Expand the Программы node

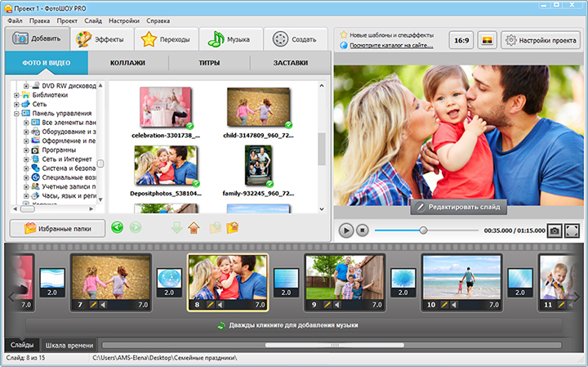coord(26,150)
